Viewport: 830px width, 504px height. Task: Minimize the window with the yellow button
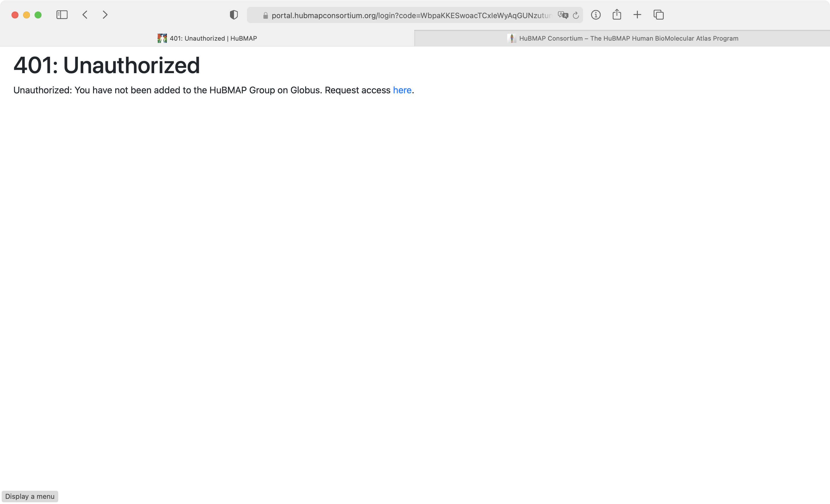26,15
